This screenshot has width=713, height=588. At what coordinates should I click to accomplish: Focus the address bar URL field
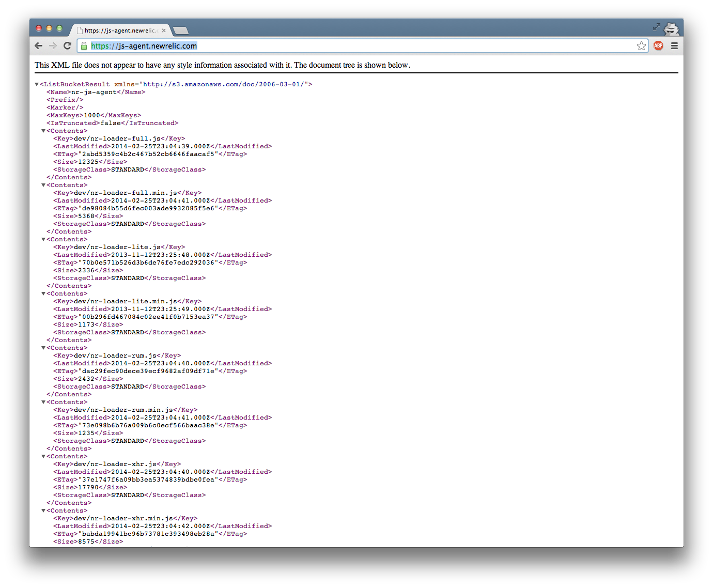point(362,46)
